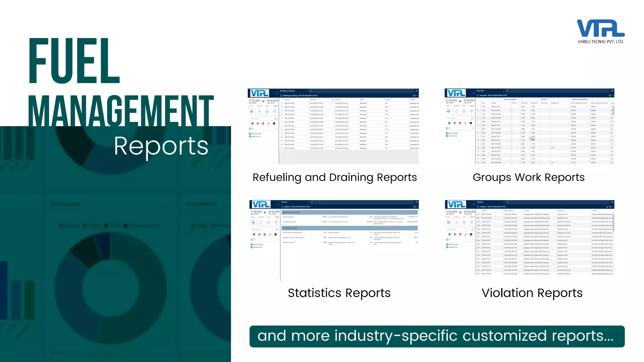Open the Refueling and Draining Reports screenshot thumbnail
Screen dimensions: 644x362
coord(333,126)
